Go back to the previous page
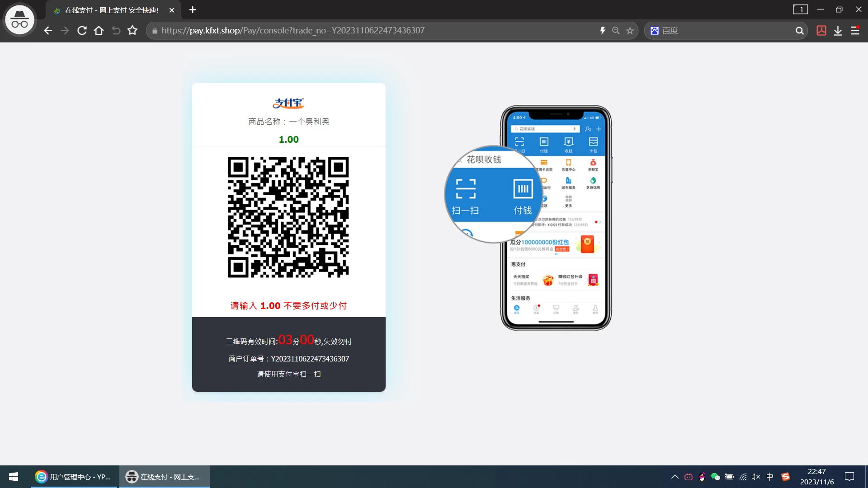868x488 pixels. click(x=48, y=31)
